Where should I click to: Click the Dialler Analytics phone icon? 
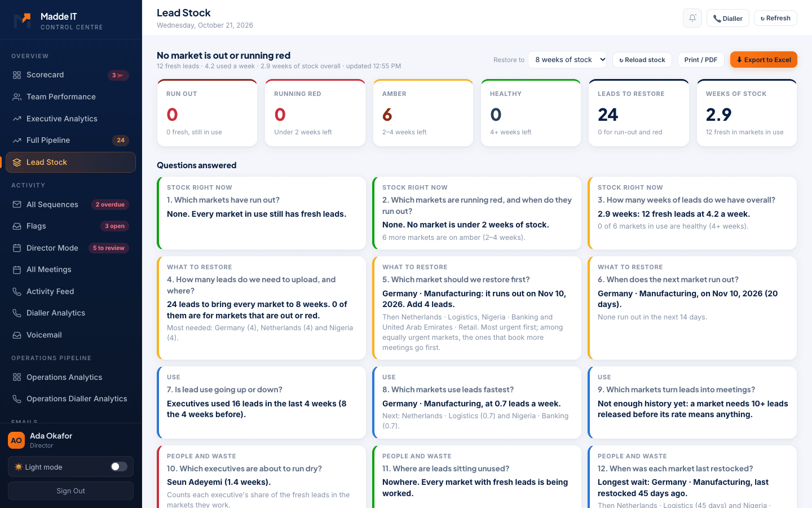17,313
